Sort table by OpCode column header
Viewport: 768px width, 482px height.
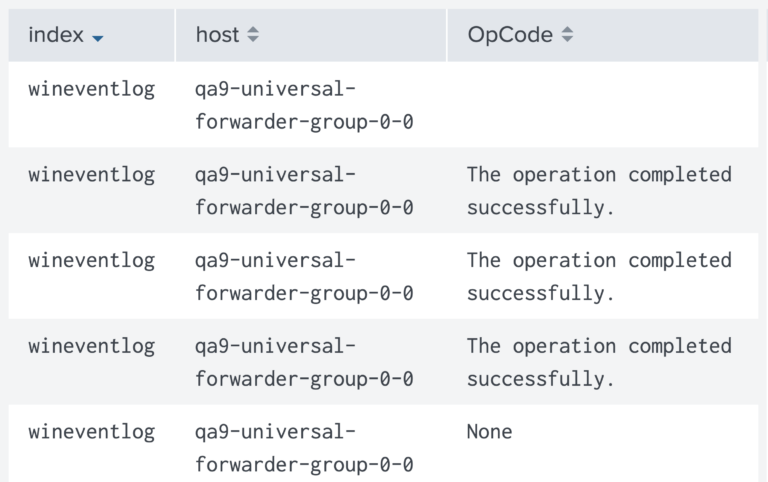pyautogui.click(x=603, y=35)
